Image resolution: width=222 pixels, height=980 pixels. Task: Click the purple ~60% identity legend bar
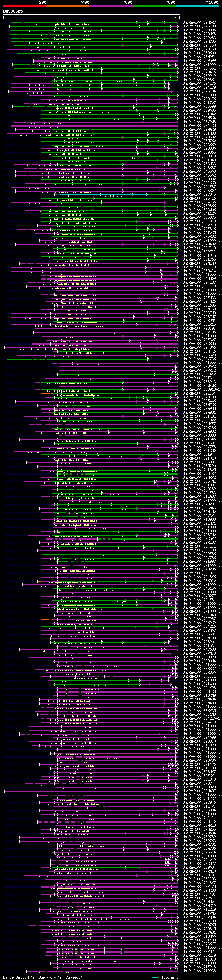tap(111, 6)
